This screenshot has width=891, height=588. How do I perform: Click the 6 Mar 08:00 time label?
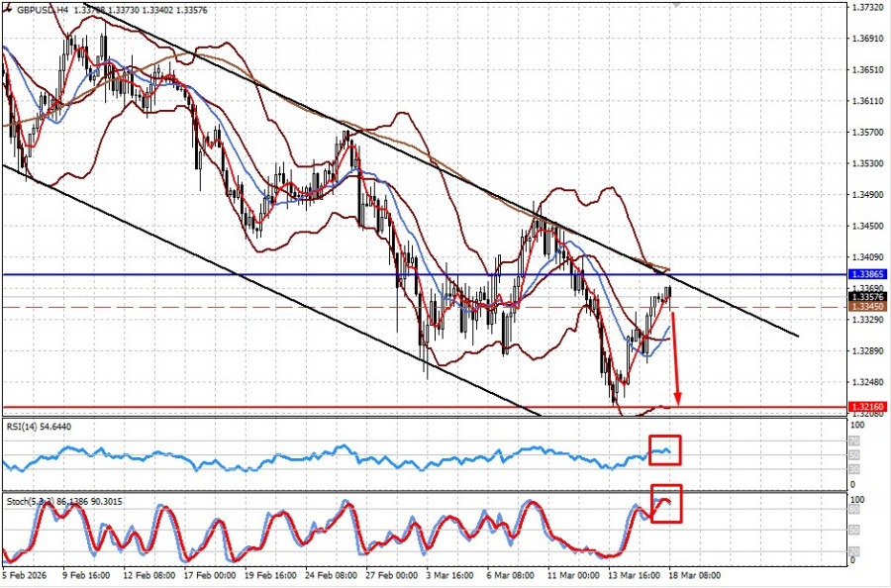coord(510,575)
